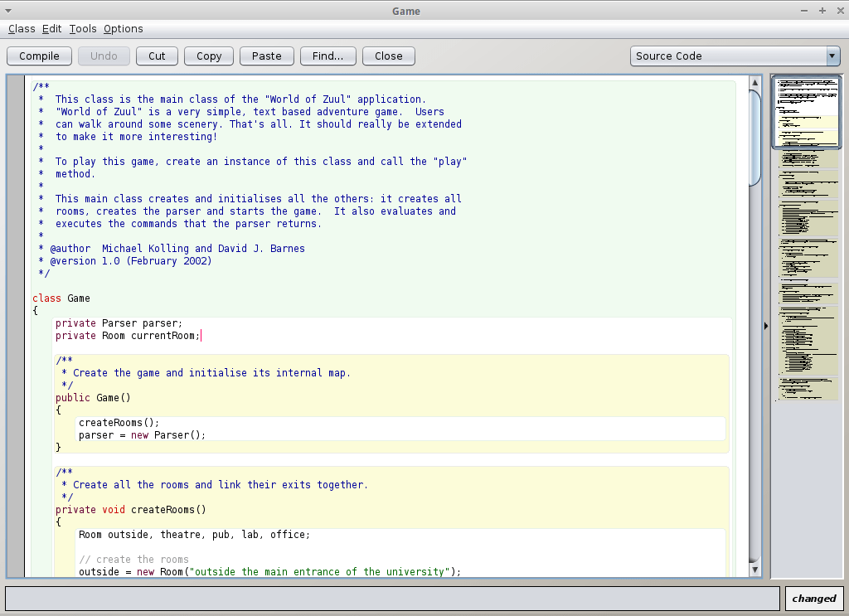This screenshot has width=849, height=616.
Task: Open the Find dialog
Action: coord(327,56)
